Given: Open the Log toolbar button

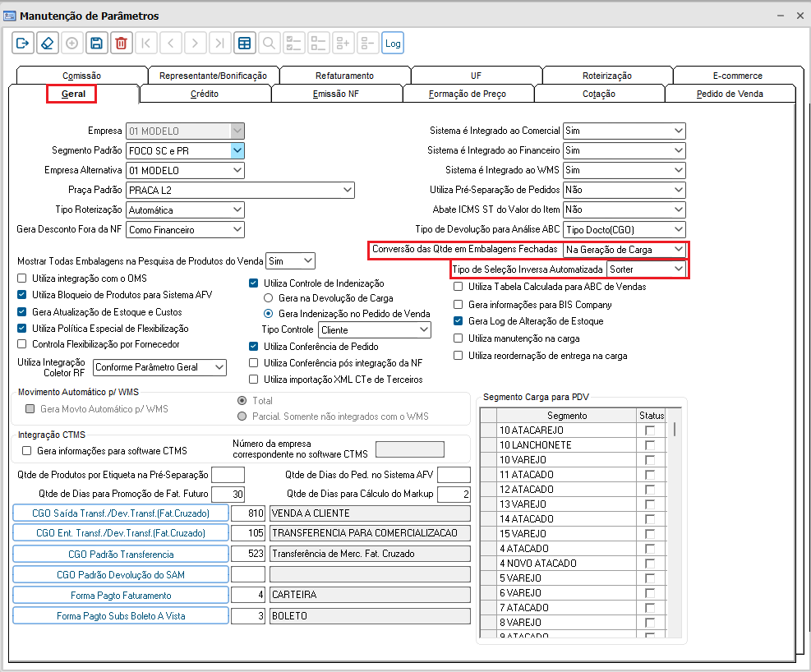Looking at the screenshot, I should [x=393, y=44].
